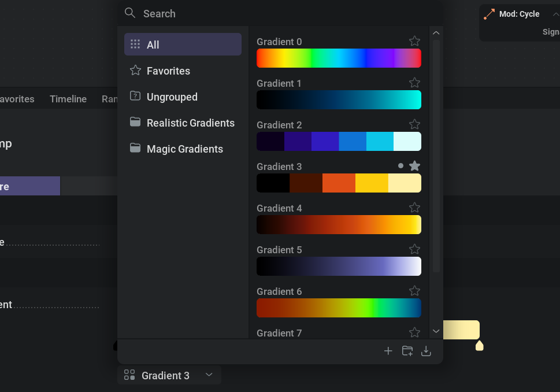Import gradients via the download icon
The image size is (560, 392).
pyautogui.click(x=426, y=350)
